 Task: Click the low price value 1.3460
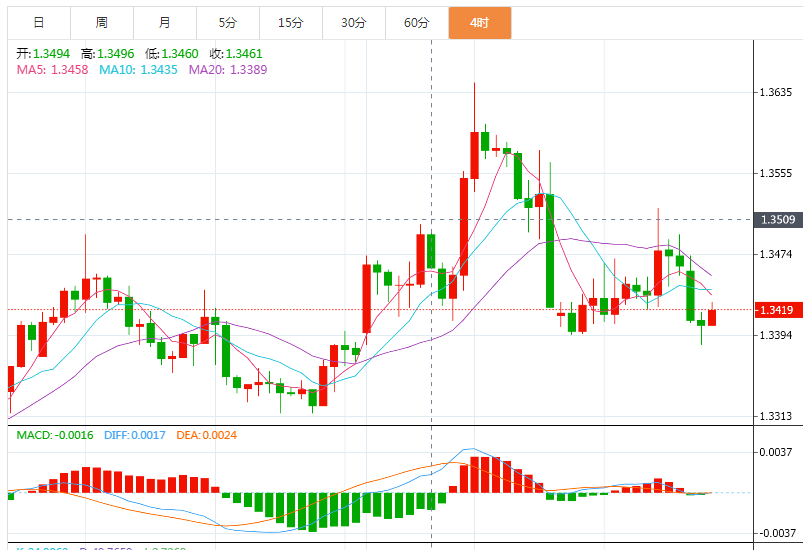pos(180,54)
